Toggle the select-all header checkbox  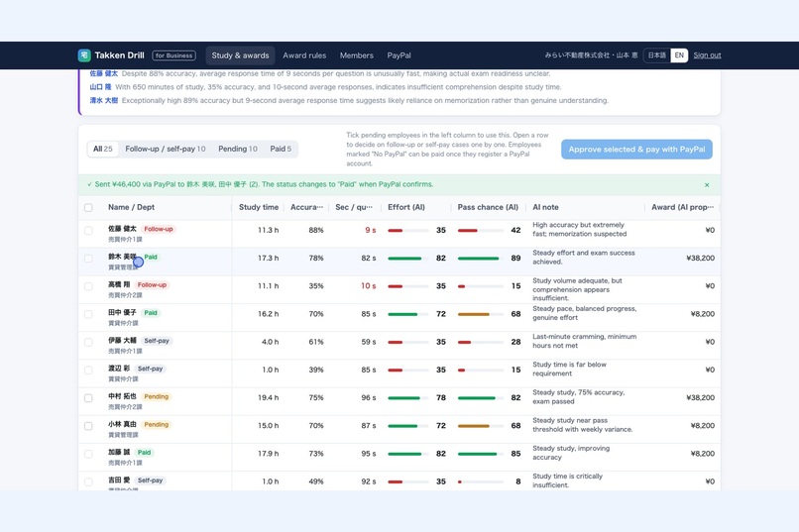(88, 208)
